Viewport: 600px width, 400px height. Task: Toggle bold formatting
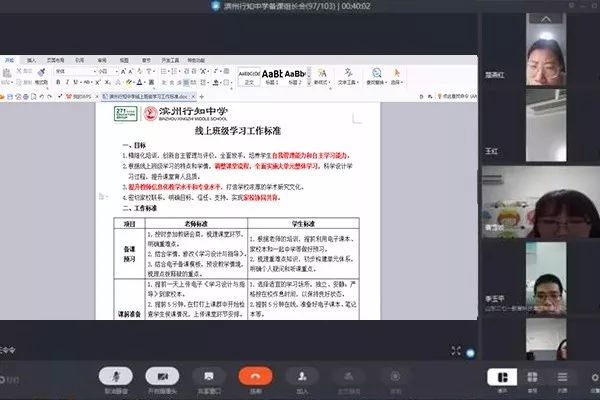click(x=58, y=82)
